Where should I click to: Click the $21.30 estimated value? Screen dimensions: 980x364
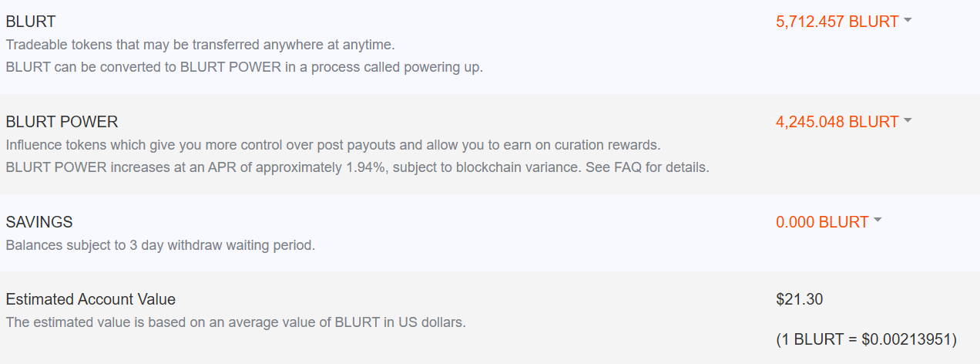pyautogui.click(x=800, y=299)
